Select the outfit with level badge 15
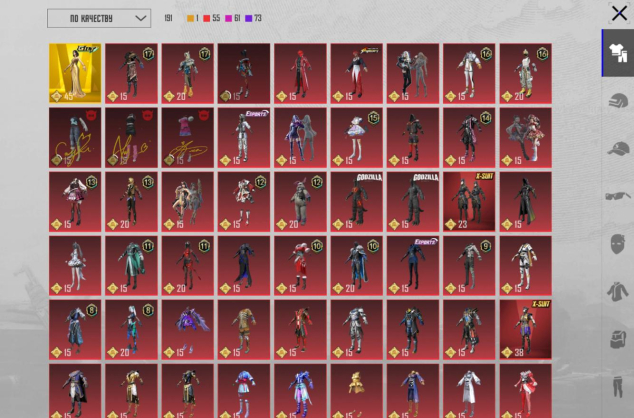The height and width of the screenshot is (418, 634). tap(357, 137)
